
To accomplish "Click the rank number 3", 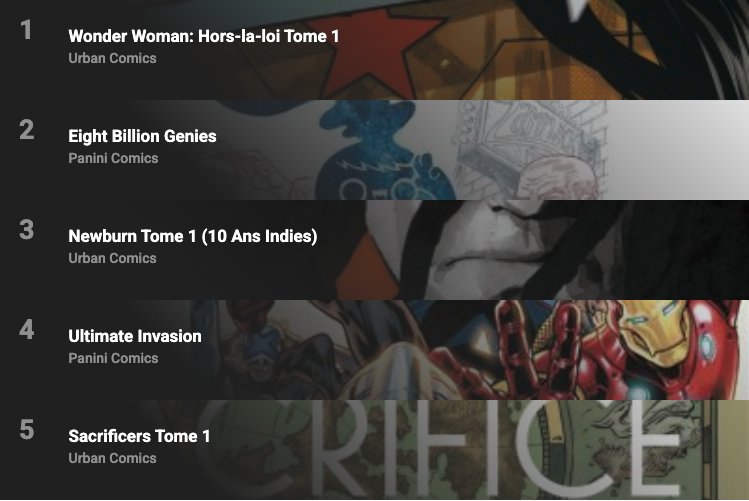I will [27, 229].
